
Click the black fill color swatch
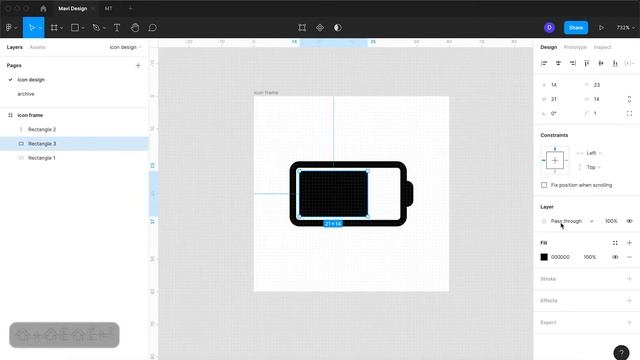point(544,257)
